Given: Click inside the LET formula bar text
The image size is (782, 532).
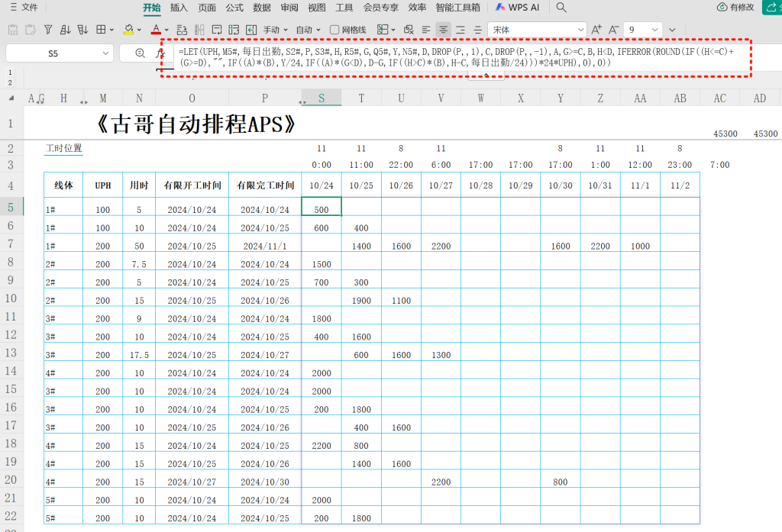Looking at the screenshot, I should pyautogui.click(x=456, y=57).
